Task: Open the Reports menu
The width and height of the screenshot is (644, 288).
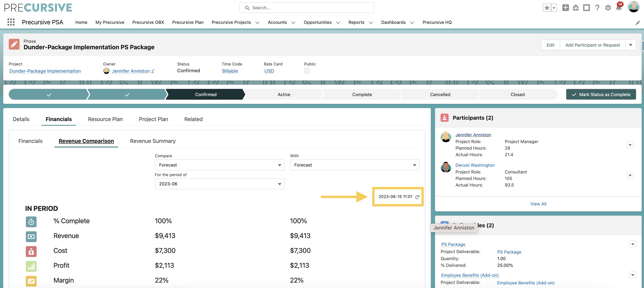Action: [356, 22]
